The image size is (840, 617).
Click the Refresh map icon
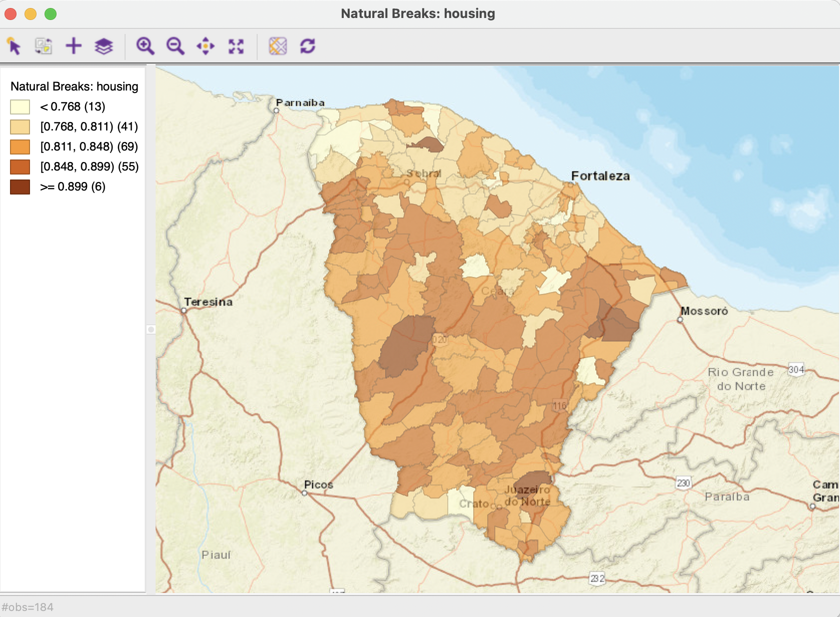click(308, 46)
